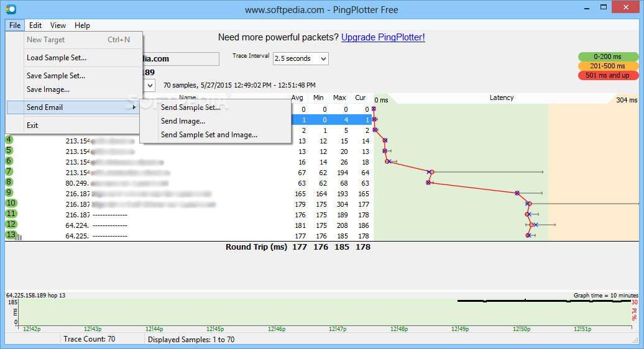Click Trace Count: 70 in status bar

[89, 338]
